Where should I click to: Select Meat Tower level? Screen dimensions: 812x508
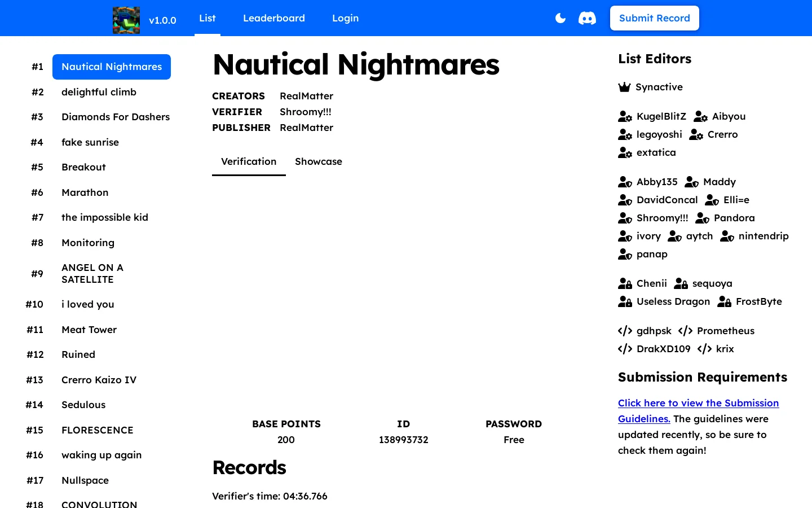point(89,330)
